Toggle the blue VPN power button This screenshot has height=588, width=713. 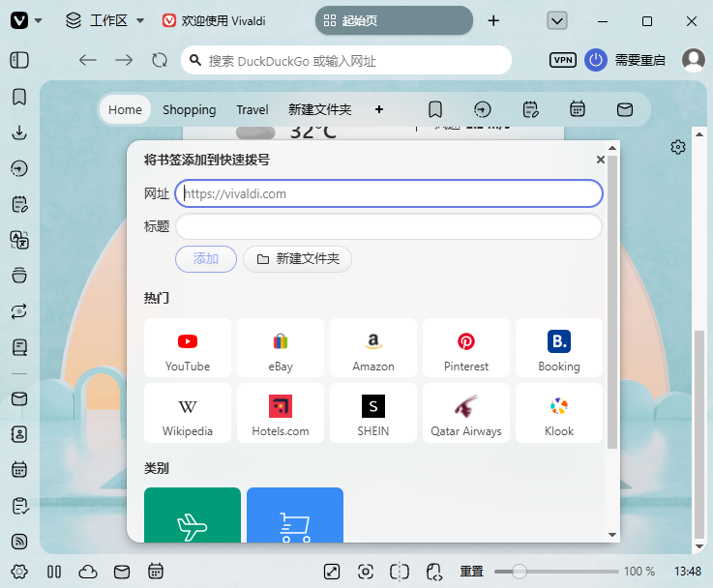click(596, 60)
